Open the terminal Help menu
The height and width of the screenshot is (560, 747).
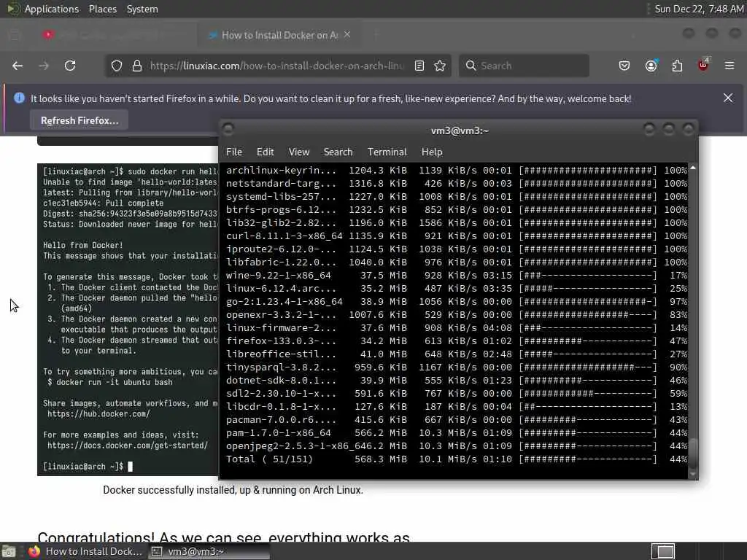coord(432,152)
